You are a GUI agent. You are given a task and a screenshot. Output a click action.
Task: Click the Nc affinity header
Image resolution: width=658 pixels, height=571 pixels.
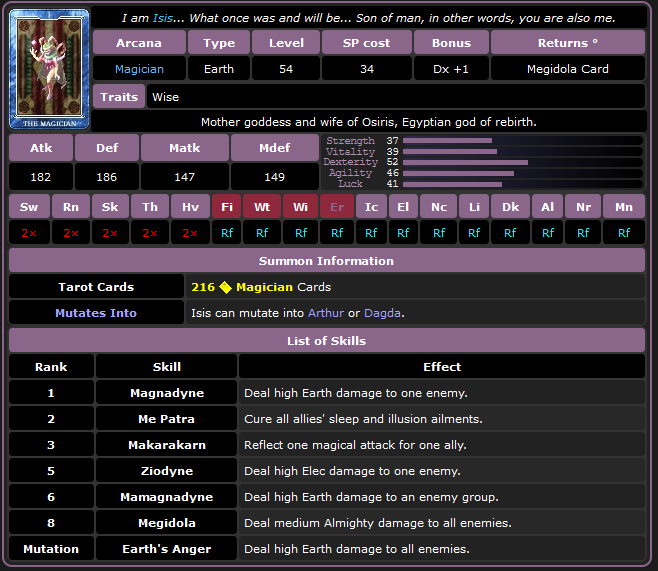[439, 206]
